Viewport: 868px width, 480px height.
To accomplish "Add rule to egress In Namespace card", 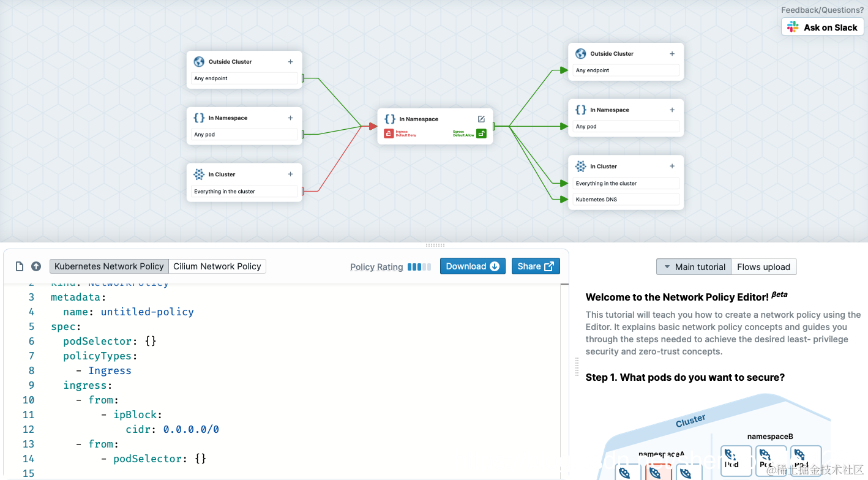I will [x=672, y=110].
